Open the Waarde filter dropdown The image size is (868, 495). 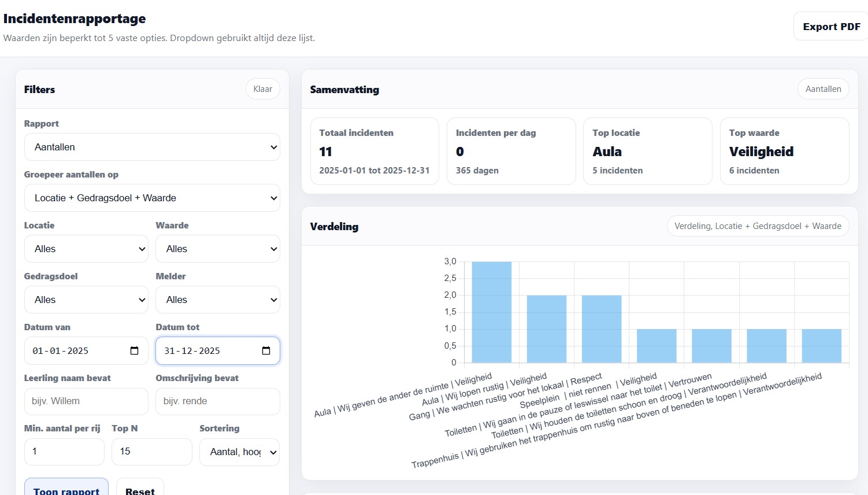tap(217, 249)
